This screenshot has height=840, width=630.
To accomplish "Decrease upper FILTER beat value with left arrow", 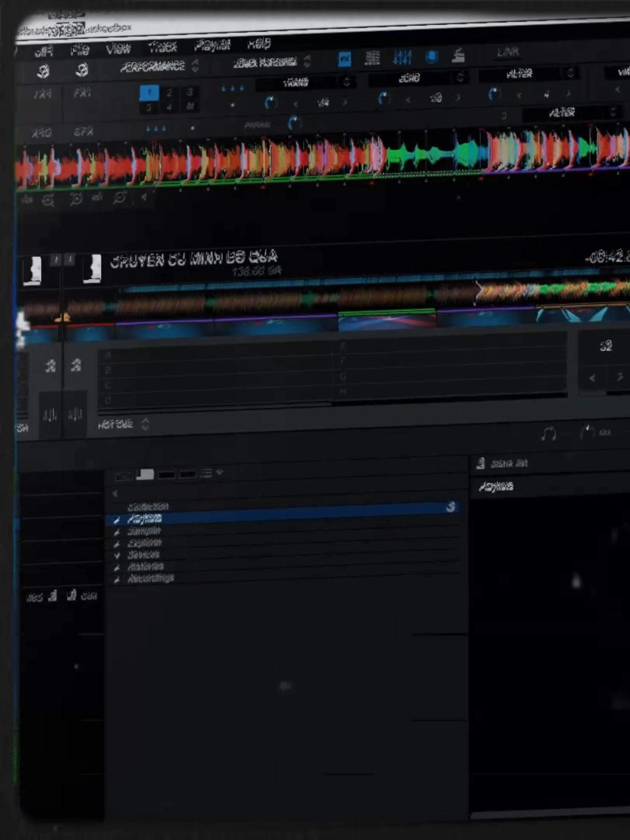I will [519, 95].
